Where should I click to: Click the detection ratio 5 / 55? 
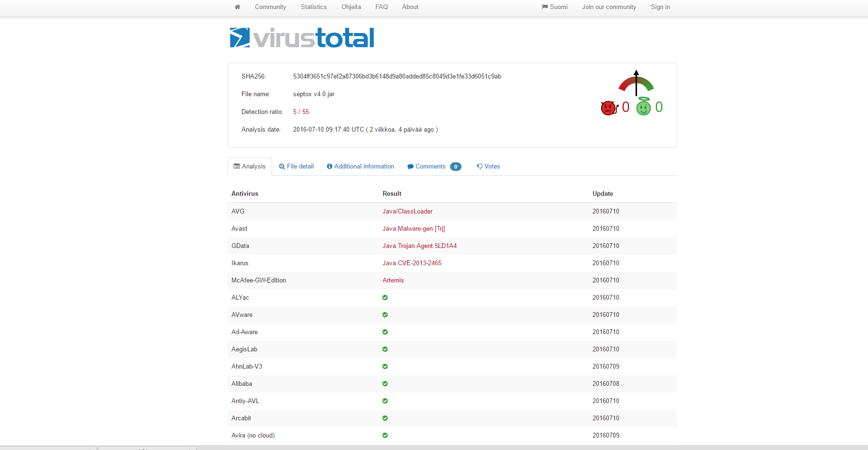coord(301,112)
